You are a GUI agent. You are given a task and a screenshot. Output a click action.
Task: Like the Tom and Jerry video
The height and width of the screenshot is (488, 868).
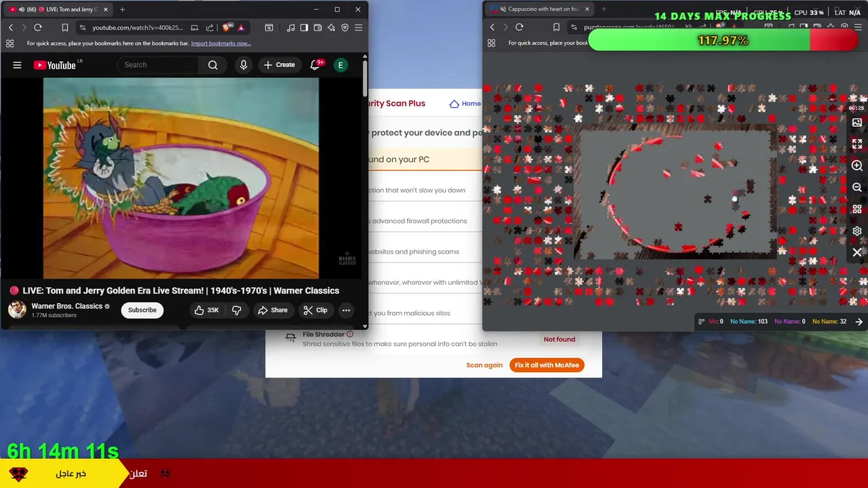(x=206, y=310)
